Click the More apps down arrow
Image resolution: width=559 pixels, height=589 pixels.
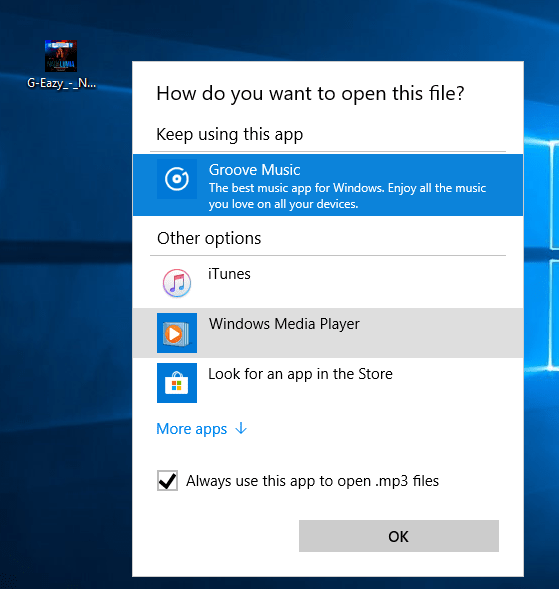(x=241, y=428)
